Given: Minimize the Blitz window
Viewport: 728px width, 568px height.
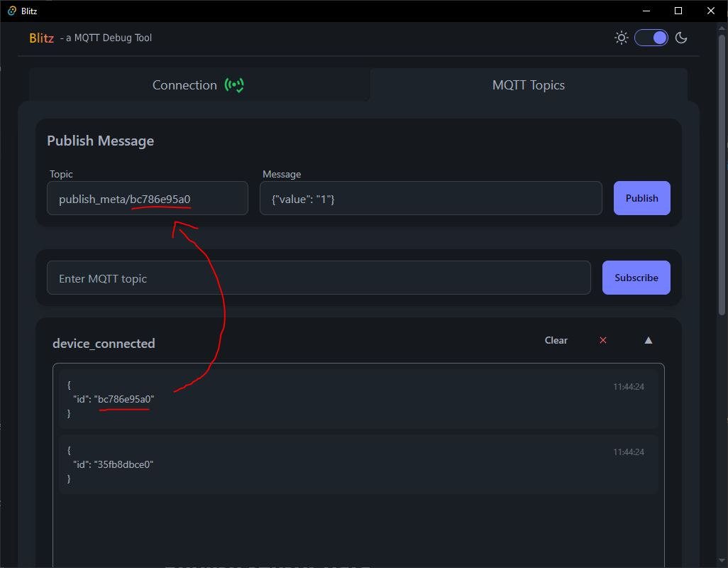Looking at the screenshot, I should coord(646,11).
